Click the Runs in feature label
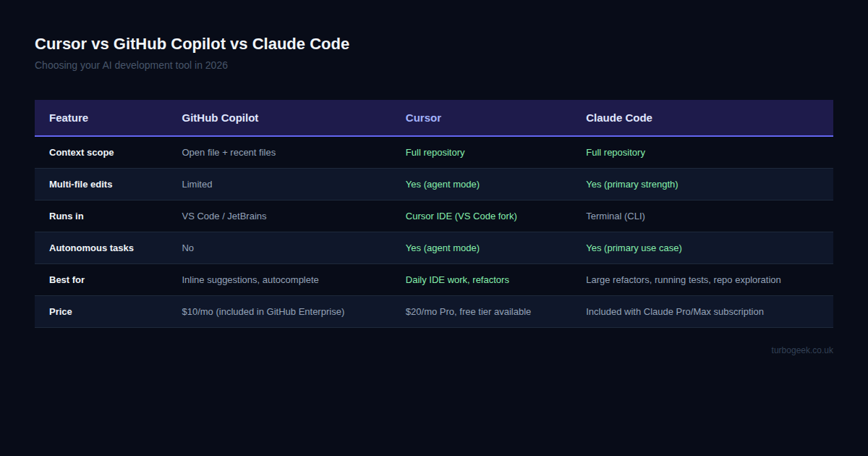This screenshot has height=456, width=868. click(65, 216)
